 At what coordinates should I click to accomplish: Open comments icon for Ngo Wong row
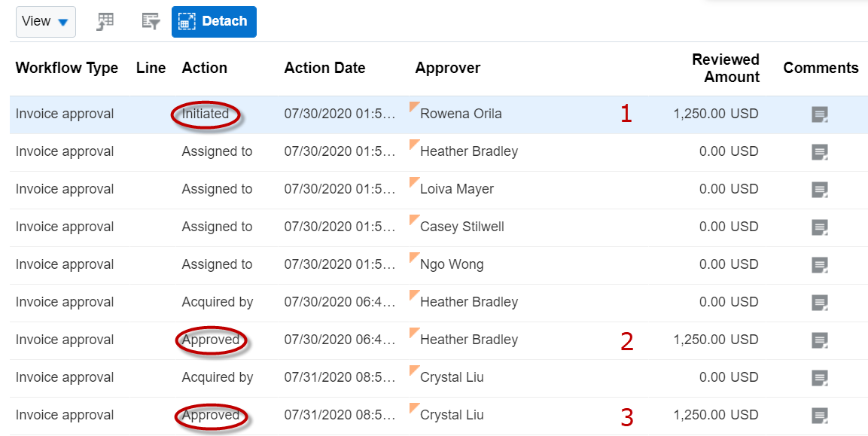(x=820, y=265)
